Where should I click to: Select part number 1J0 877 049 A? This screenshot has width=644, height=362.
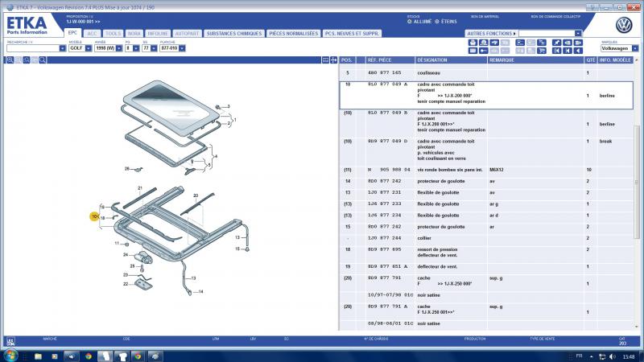pyautogui.click(x=388, y=84)
